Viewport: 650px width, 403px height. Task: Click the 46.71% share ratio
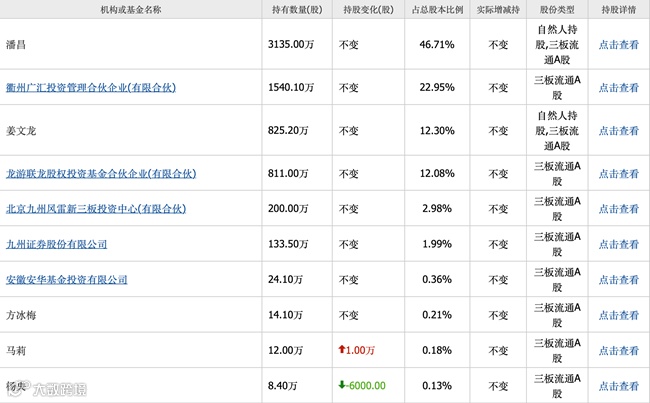(437, 44)
